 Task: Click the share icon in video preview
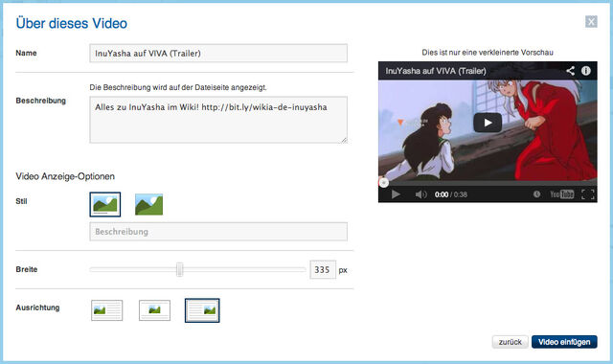[x=571, y=71]
